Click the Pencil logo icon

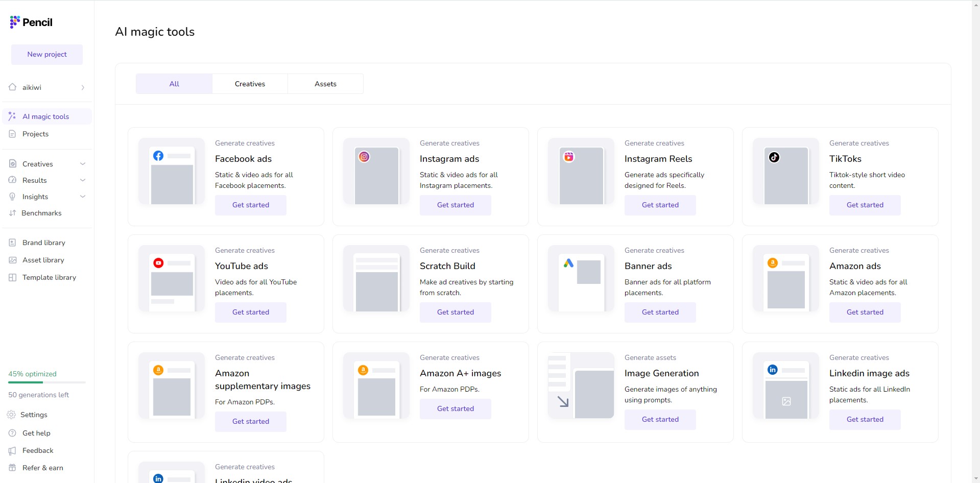(x=15, y=22)
